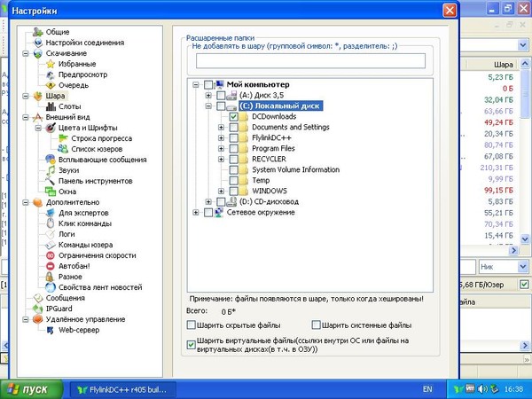This screenshot has height=399, width=532.
Task: Open the Ник dropdown in main window
Action: coord(523,267)
